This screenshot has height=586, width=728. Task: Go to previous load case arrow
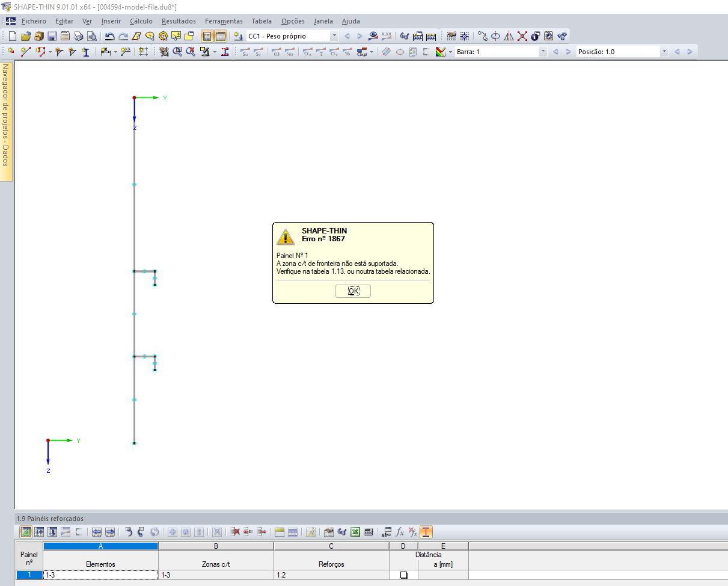tap(347, 36)
